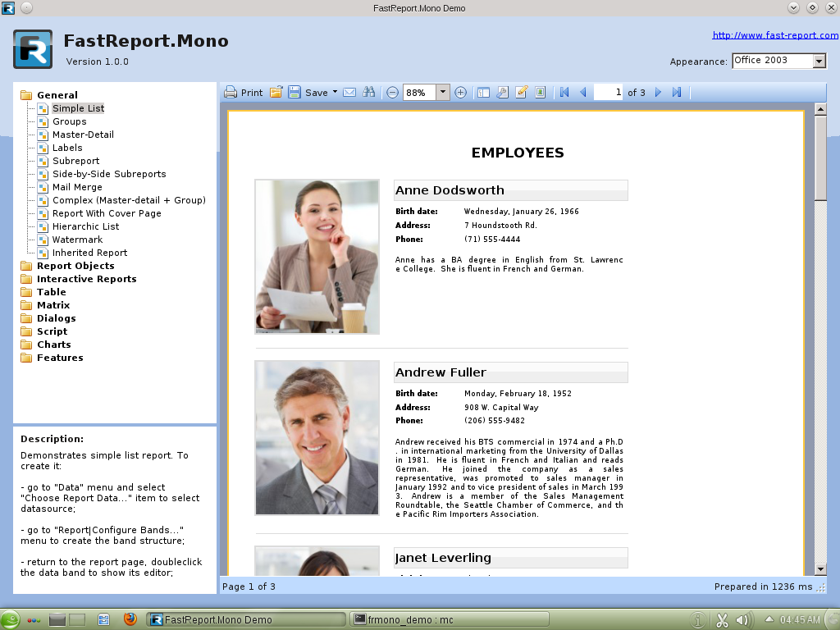Open the fast-report.com website link
This screenshot has width=840, height=630.
pos(775,35)
